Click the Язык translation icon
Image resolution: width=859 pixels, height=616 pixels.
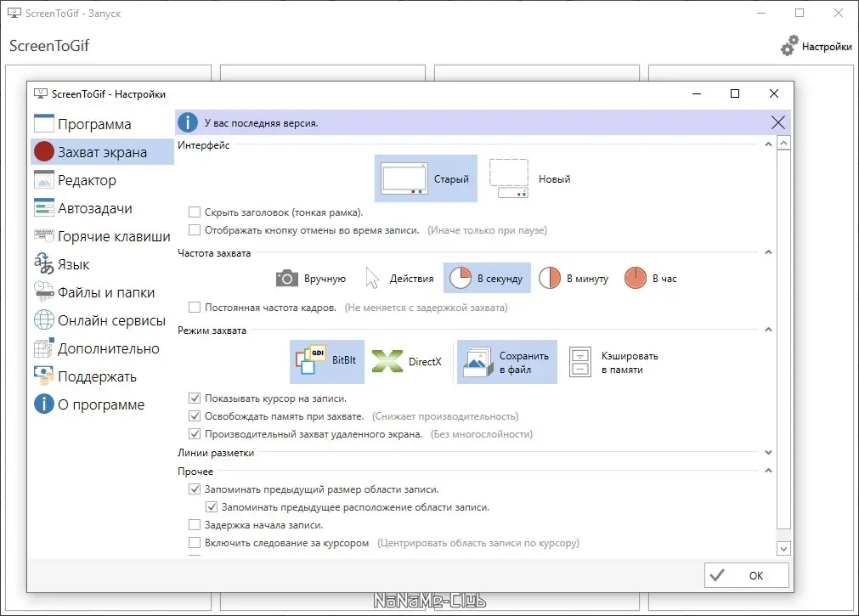[x=44, y=263]
